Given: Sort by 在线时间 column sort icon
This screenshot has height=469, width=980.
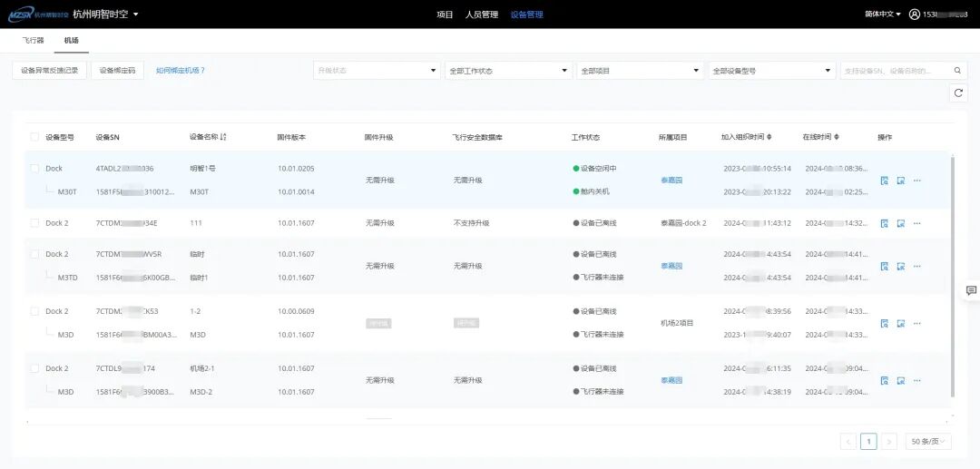Looking at the screenshot, I should pos(837,137).
